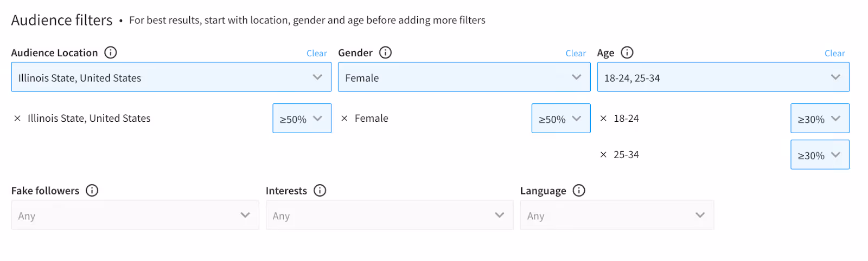The image size is (868, 261).
Task: Click the Gender info icon
Action: pyautogui.click(x=385, y=53)
